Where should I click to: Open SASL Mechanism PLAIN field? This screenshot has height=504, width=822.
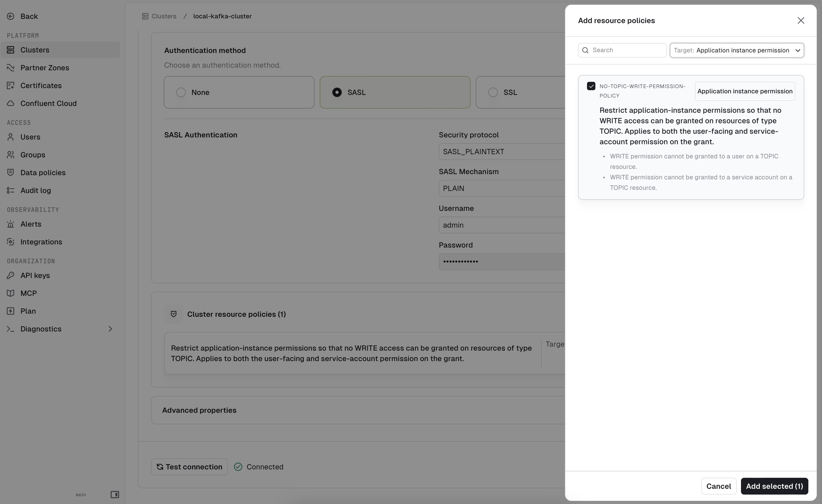click(502, 189)
